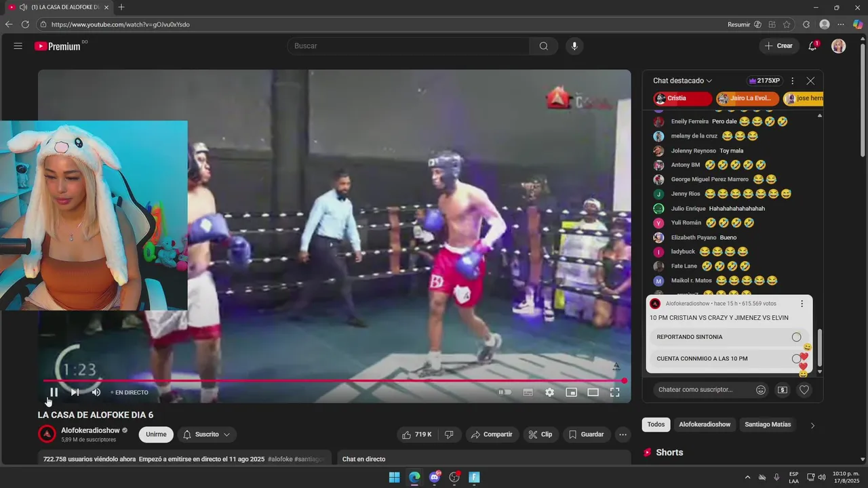Viewport: 868px width, 488px height.
Task: Open the Alofokeradioshow channel avatar
Action: pyautogui.click(x=47, y=434)
